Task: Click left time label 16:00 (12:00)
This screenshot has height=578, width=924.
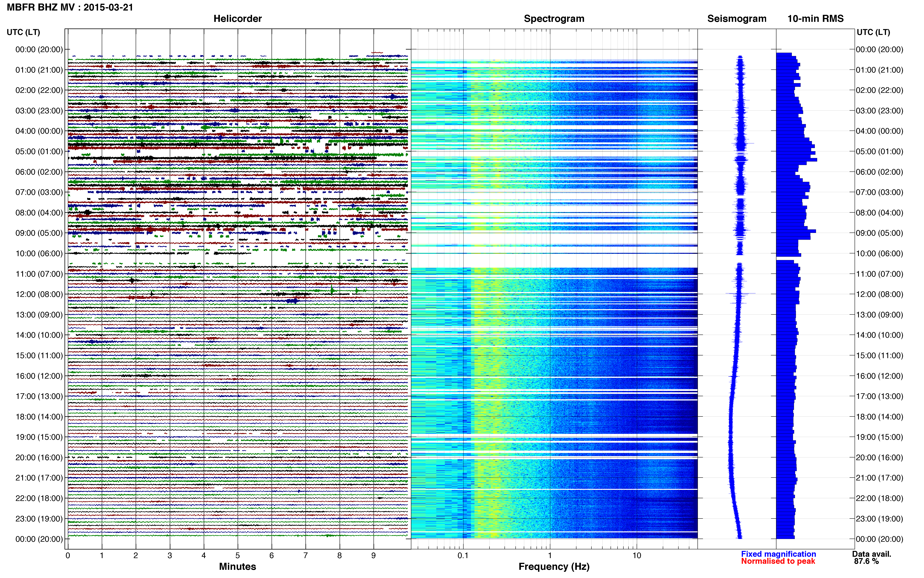Action: tap(39, 376)
